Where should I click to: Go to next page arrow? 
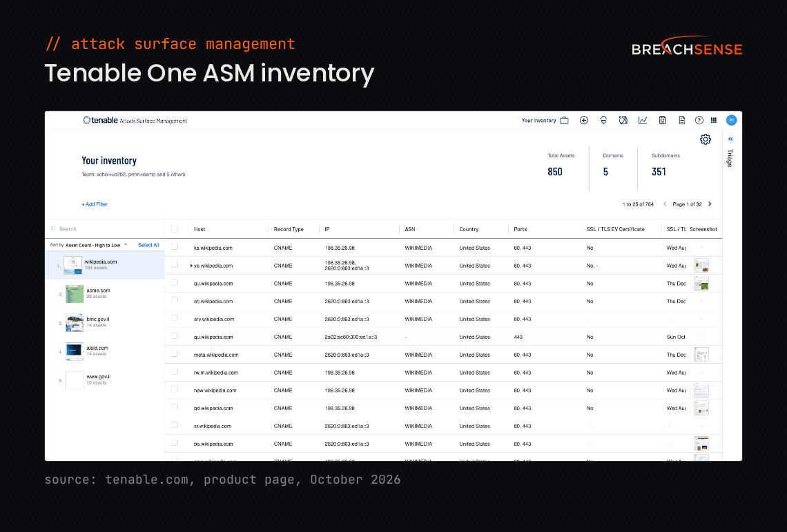pyautogui.click(x=710, y=204)
